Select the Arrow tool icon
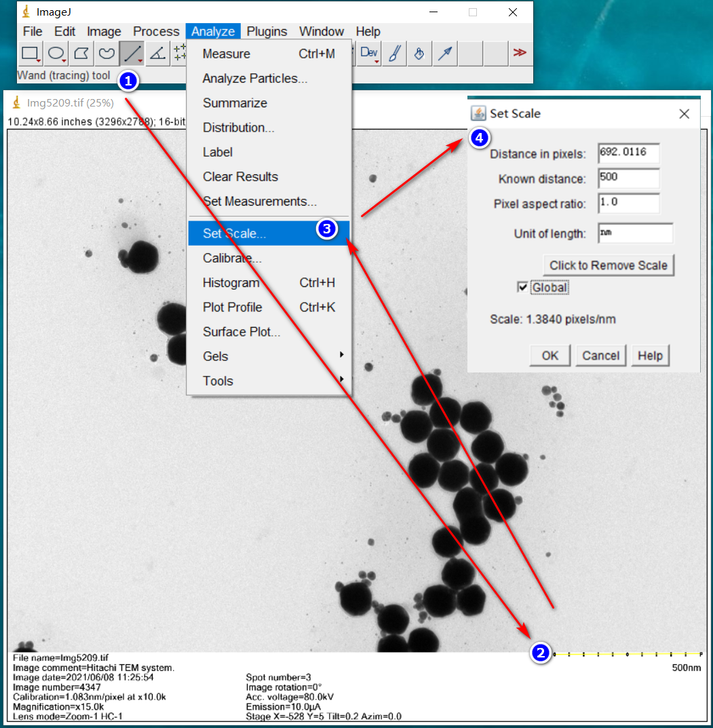 click(445, 54)
